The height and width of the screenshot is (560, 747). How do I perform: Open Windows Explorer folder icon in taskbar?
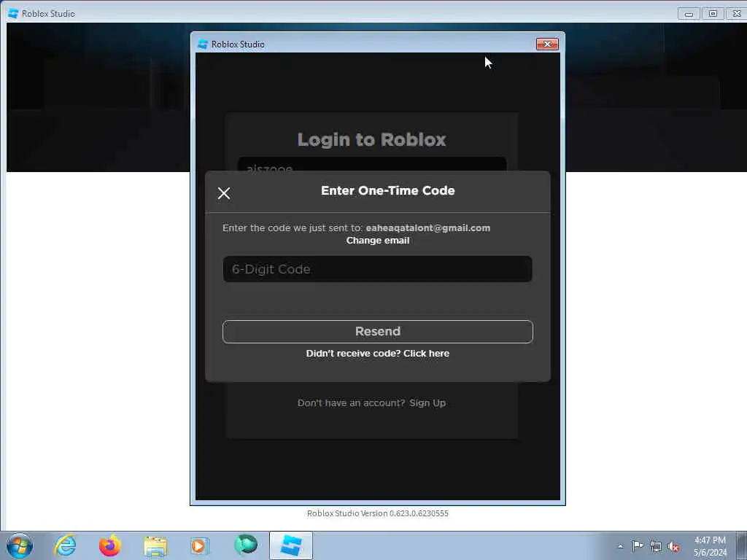[x=155, y=546]
